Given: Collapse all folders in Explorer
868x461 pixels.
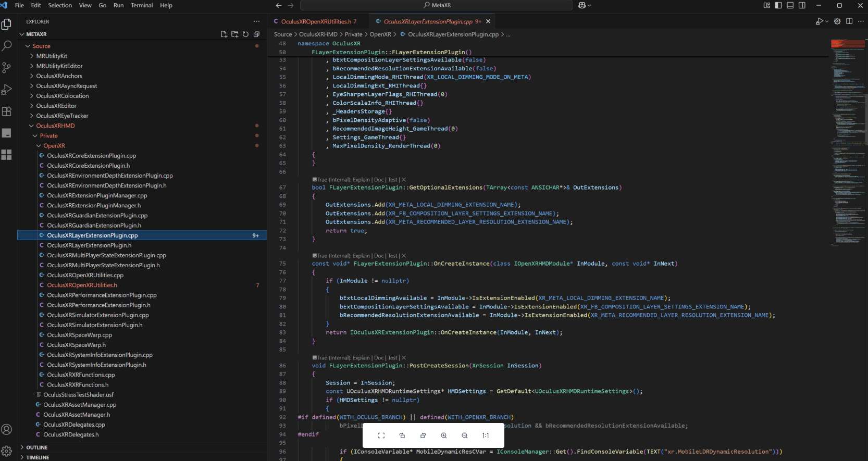Looking at the screenshot, I should [256, 34].
